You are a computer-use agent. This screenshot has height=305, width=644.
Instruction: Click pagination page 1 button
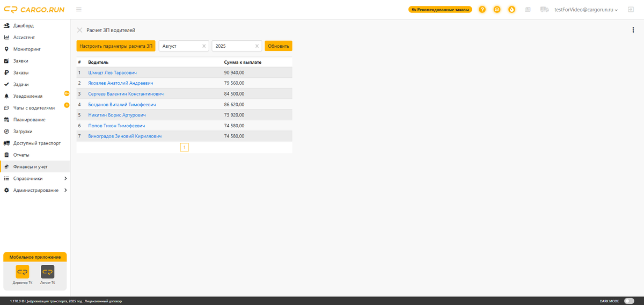(x=184, y=147)
